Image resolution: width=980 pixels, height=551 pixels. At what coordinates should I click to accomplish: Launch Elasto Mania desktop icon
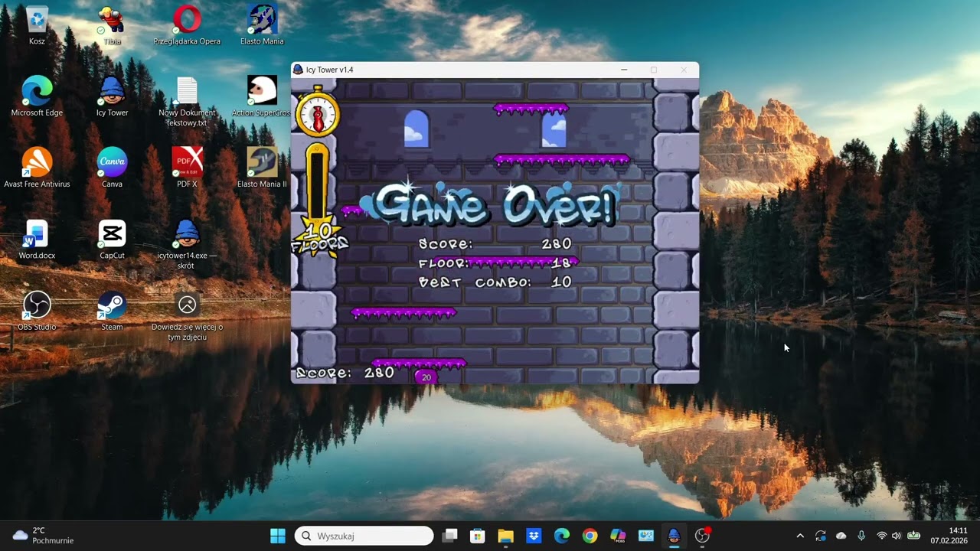262,25
